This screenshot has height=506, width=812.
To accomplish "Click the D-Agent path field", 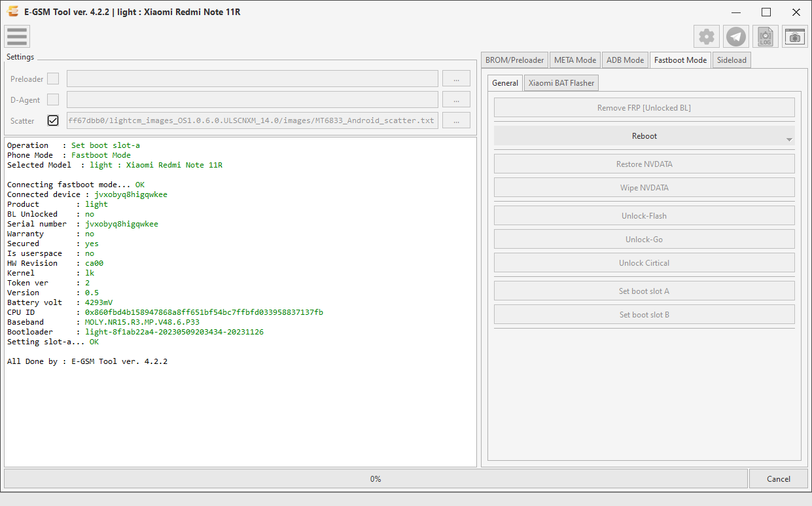I will pyautogui.click(x=252, y=99).
